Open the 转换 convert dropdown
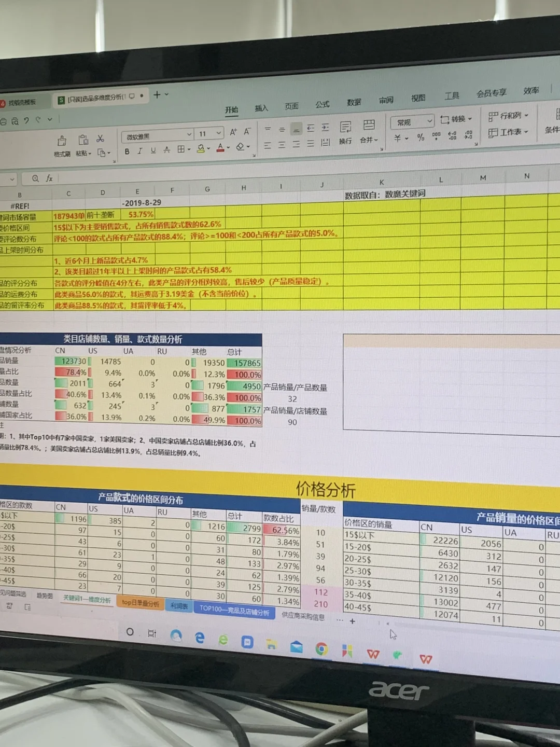This screenshot has width=560, height=747. pos(456,119)
